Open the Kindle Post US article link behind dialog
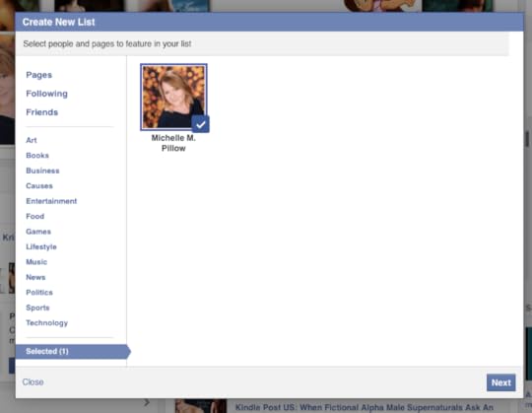Viewport: 532px width, 413px height. point(365,407)
